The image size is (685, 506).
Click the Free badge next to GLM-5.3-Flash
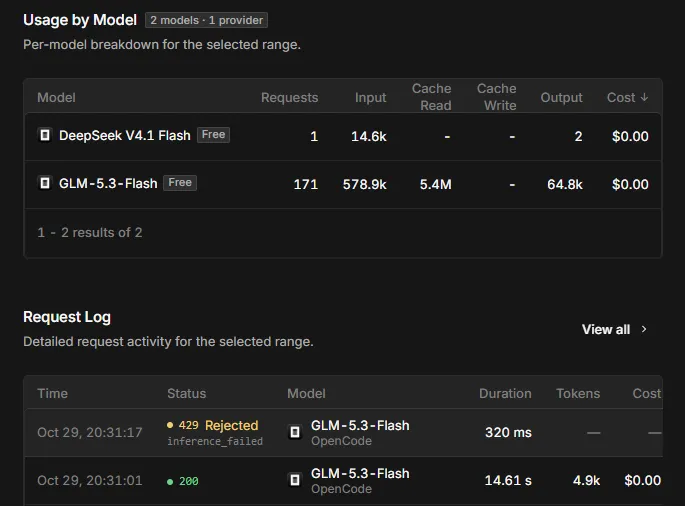pos(180,182)
